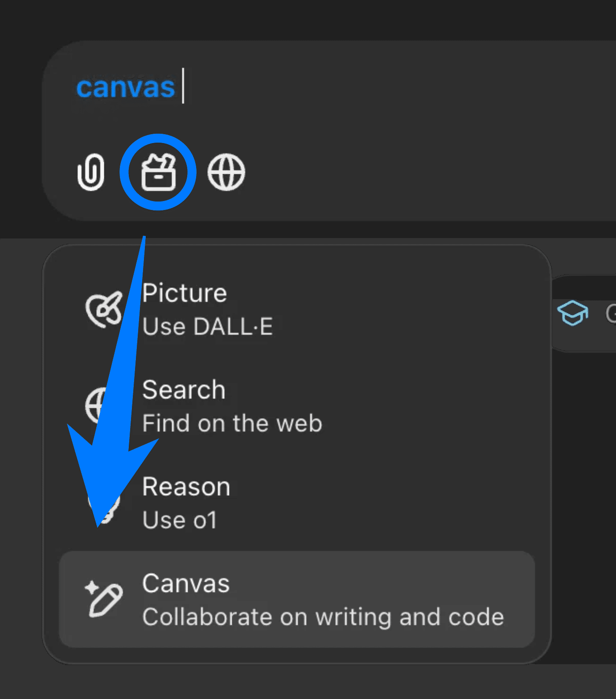This screenshot has width=616, height=699.
Task: Click the blue graduation cap icon
Action: point(573,312)
